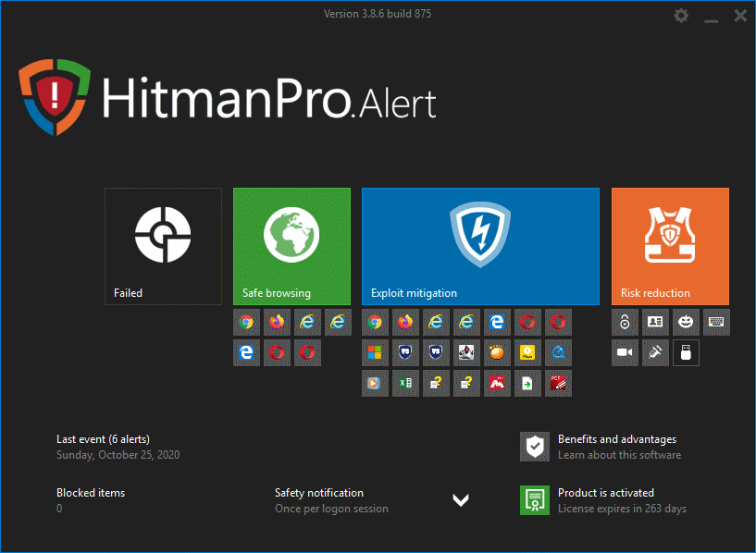Open the Safe browsing tile
The image size is (756, 553).
click(x=291, y=246)
